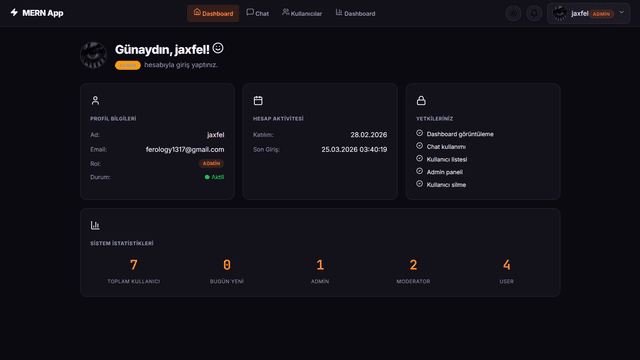The image size is (640, 360).
Task: Click the MERN App lightning bolt logo
Action: click(x=14, y=13)
